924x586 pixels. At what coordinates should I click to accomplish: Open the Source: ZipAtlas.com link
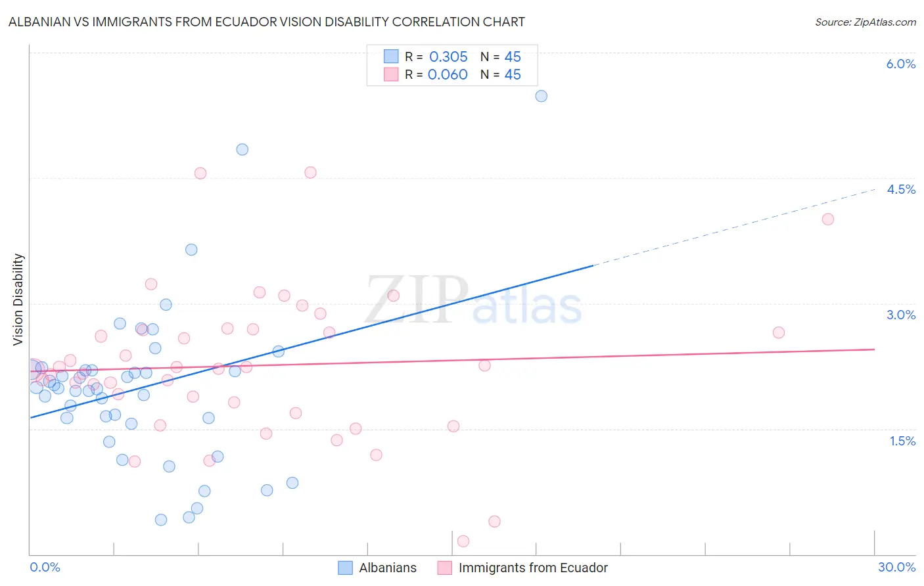[x=866, y=22]
